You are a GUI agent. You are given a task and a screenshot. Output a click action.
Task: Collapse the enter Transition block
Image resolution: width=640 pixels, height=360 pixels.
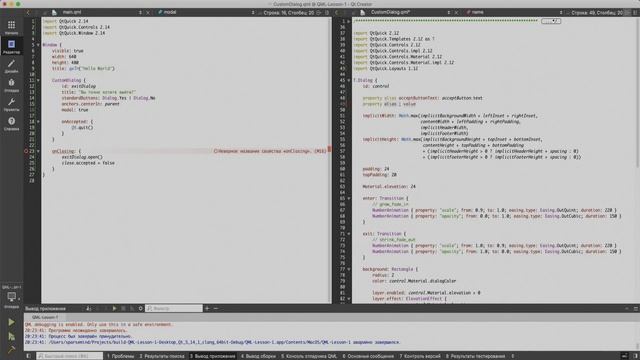349,198
